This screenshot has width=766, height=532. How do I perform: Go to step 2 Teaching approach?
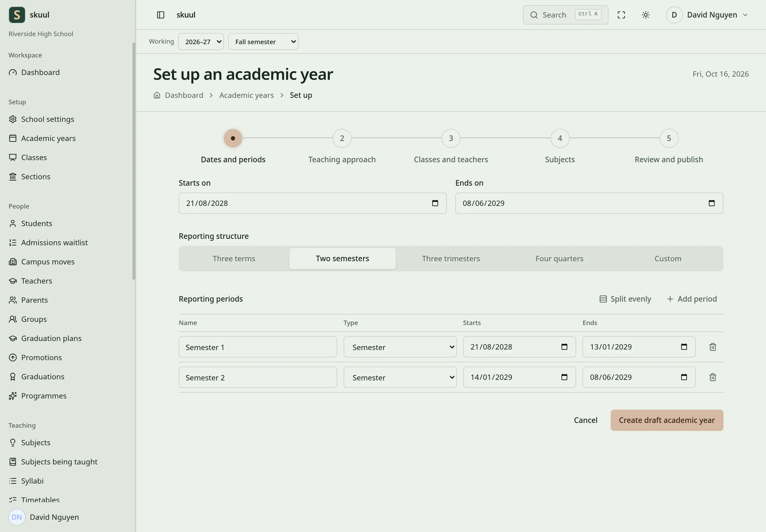coord(342,138)
